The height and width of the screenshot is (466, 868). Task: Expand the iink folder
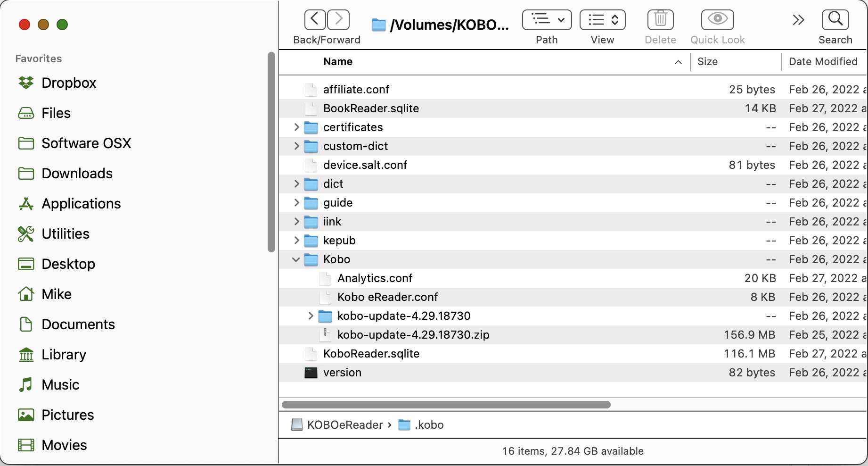coord(296,222)
